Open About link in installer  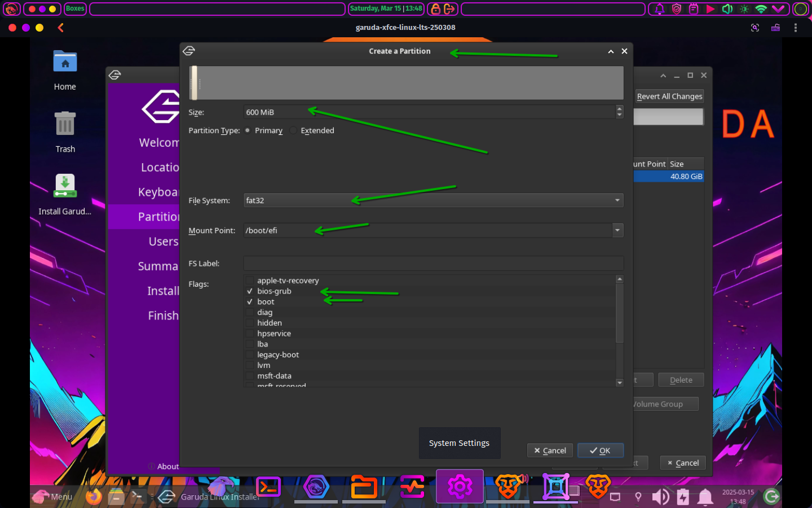[x=164, y=466]
